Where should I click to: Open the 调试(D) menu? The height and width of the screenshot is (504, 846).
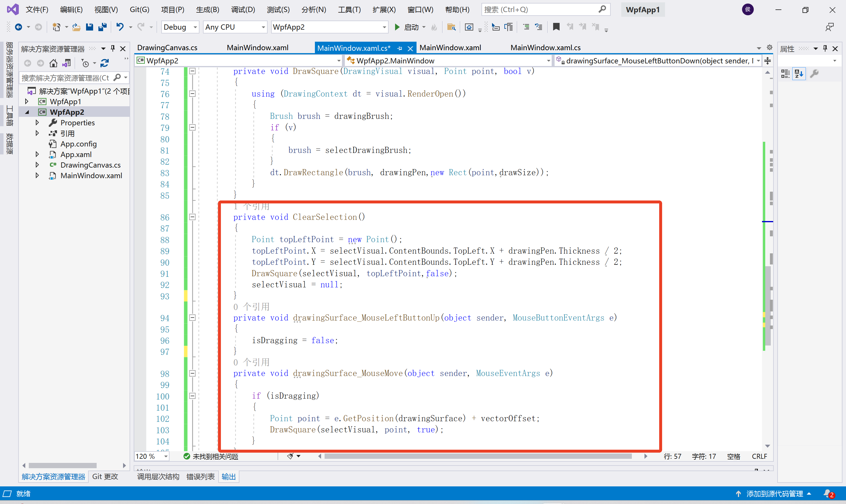pos(243,9)
